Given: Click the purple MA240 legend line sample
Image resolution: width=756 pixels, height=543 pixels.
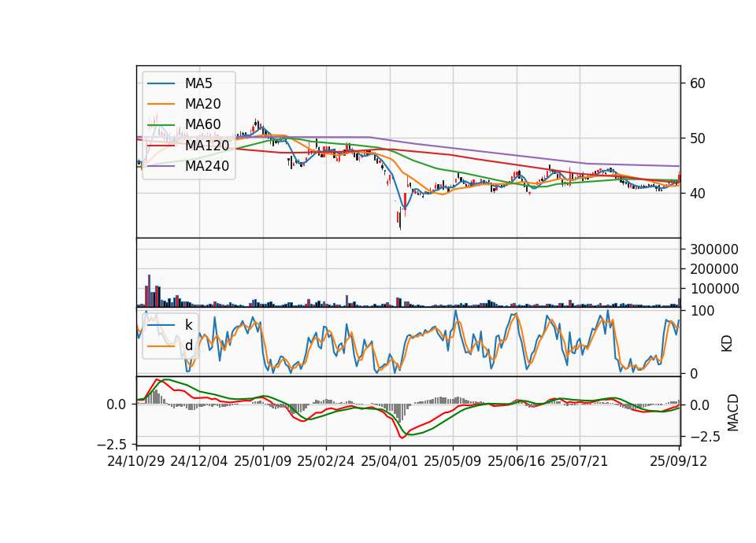Looking at the screenshot, I should [161, 166].
